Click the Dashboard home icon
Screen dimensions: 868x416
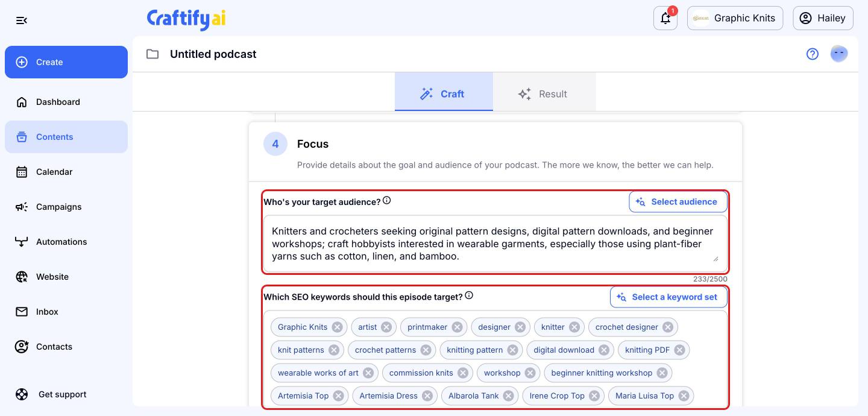[22, 102]
